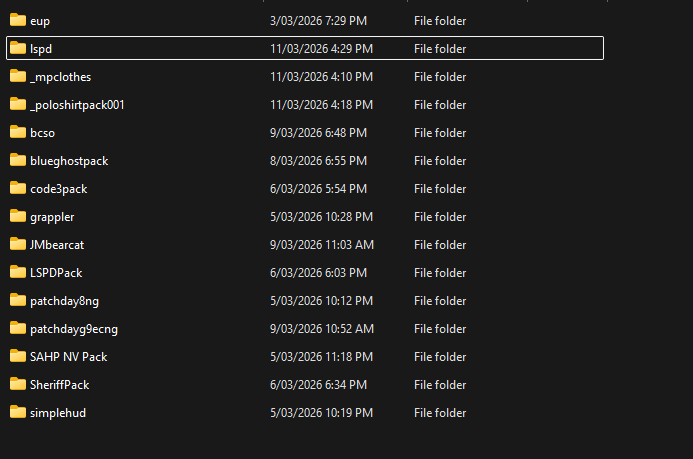Click File folder type in grappler row
Screen dimensions: 693x459
pos(440,217)
